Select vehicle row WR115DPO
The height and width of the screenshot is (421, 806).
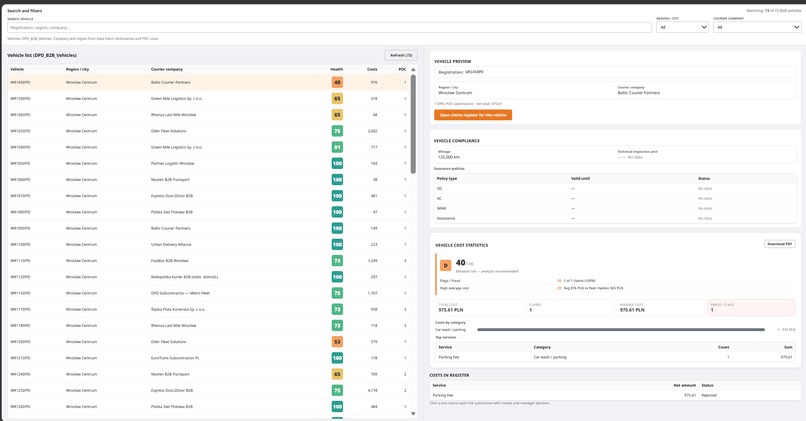click(208, 293)
